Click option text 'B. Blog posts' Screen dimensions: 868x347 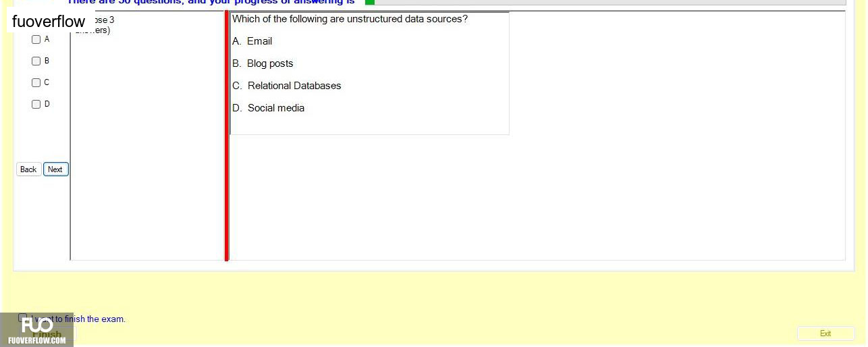coord(263,63)
